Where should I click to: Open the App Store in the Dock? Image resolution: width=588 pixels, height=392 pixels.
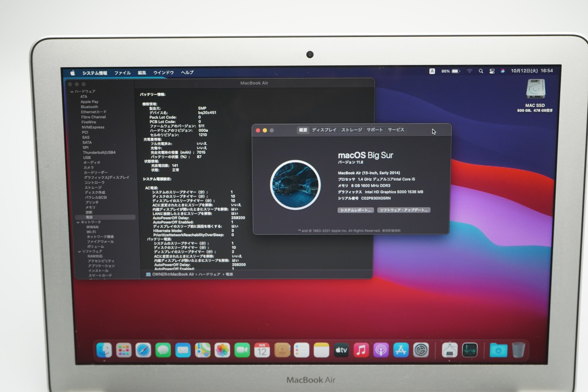click(x=401, y=350)
